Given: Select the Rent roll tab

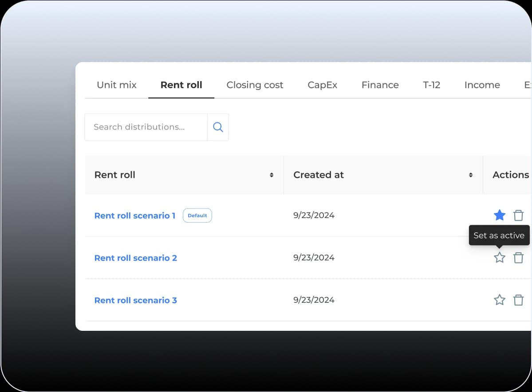Looking at the screenshot, I should coord(181,85).
